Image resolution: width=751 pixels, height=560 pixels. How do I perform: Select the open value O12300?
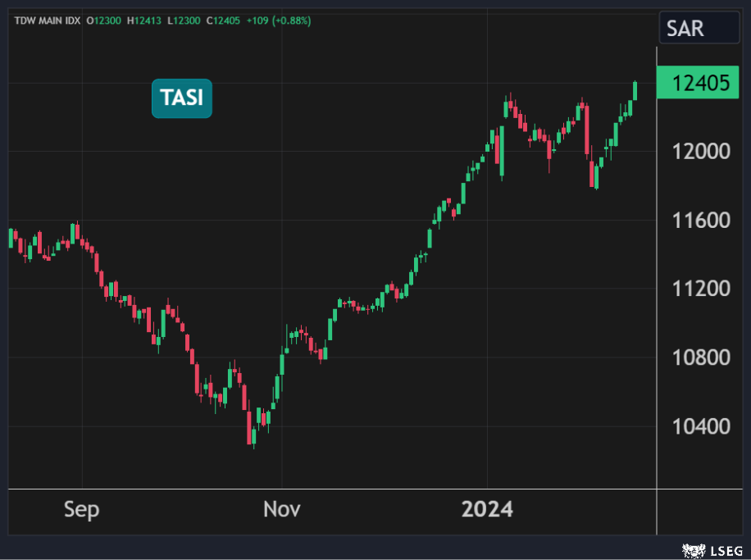[x=105, y=20]
